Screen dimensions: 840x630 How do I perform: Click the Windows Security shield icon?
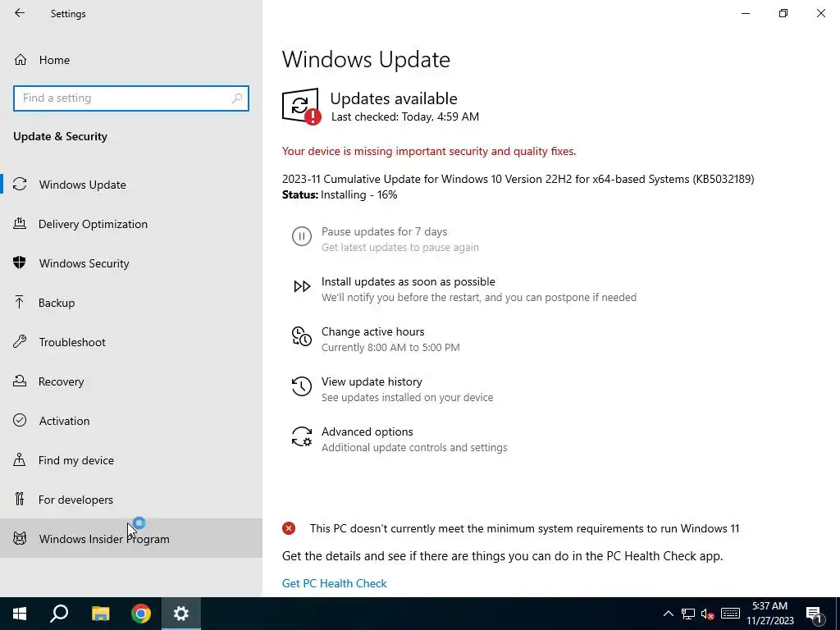click(x=20, y=262)
